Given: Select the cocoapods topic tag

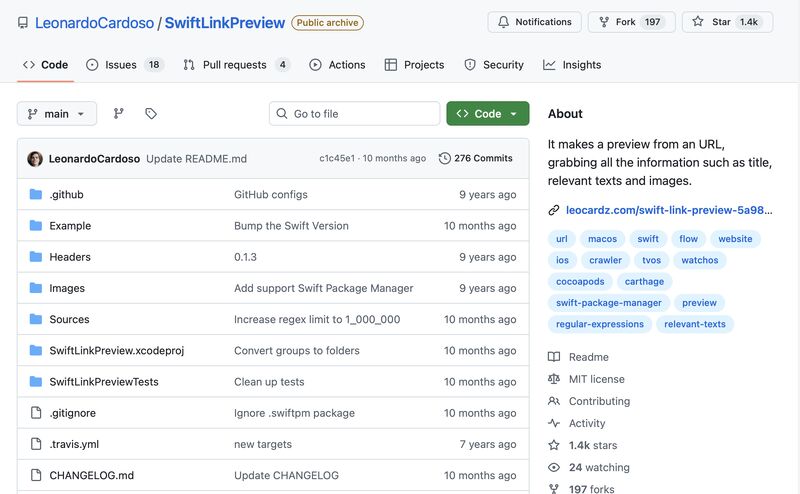Looking at the screenshot, I should point(580,282).
